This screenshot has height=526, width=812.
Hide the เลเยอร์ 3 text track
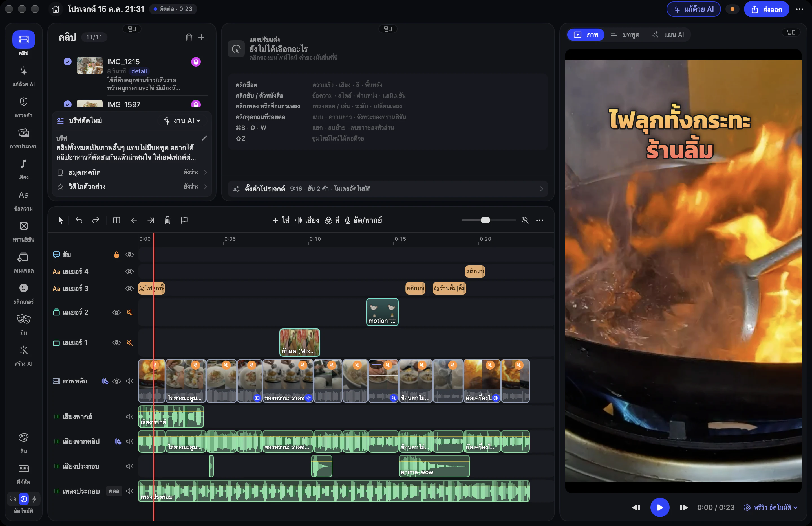[129, 289]
